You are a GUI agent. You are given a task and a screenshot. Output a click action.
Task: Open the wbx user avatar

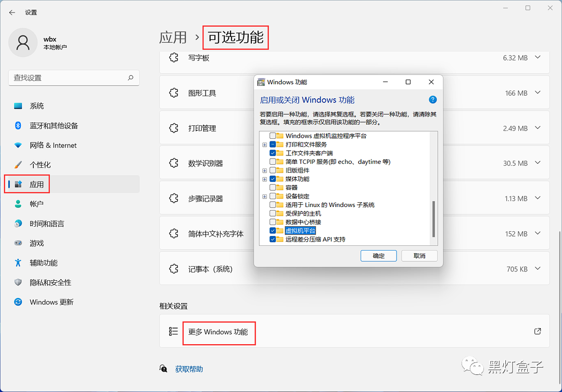[x=23, y=43]
